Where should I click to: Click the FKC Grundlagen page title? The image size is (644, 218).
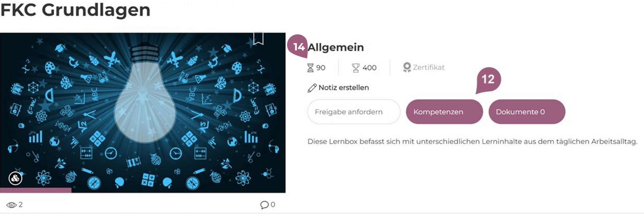click(75, 10)
